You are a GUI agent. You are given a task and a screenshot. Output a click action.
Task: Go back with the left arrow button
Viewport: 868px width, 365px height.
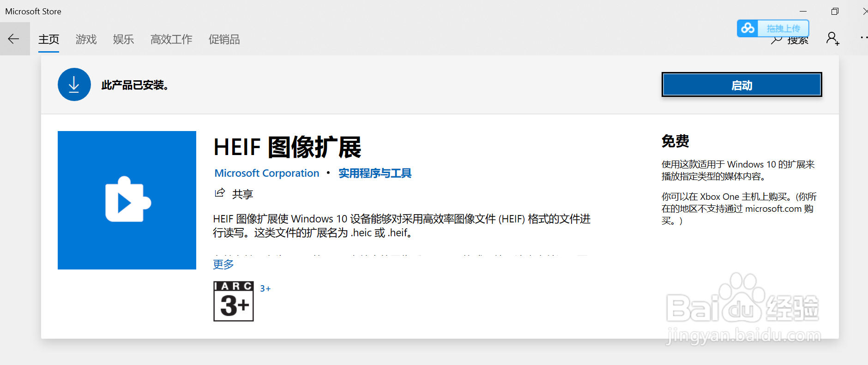14,39
